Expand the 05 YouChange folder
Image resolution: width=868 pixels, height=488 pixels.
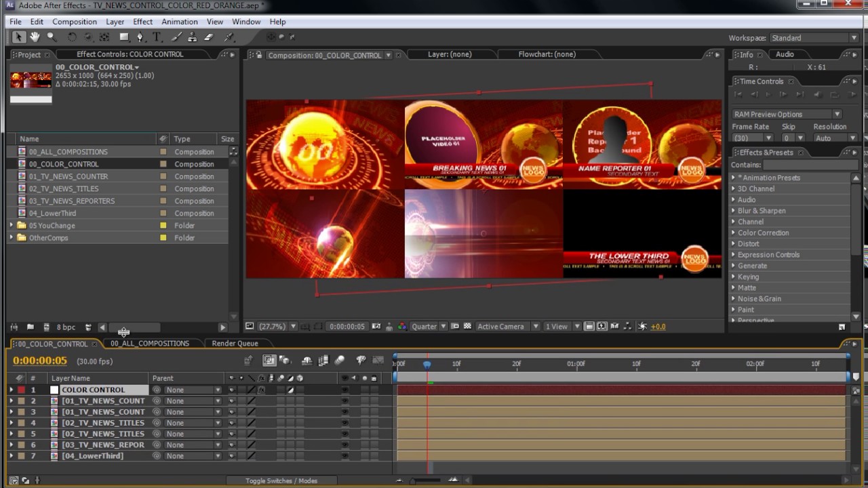point(11,225)
